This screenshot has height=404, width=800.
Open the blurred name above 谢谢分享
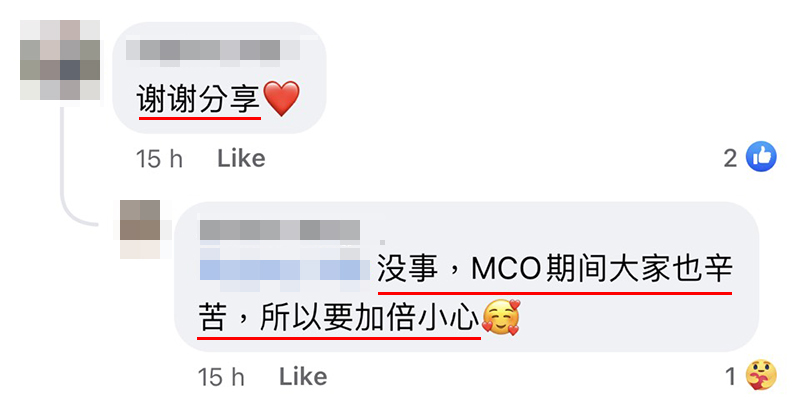tap(213, 52)
